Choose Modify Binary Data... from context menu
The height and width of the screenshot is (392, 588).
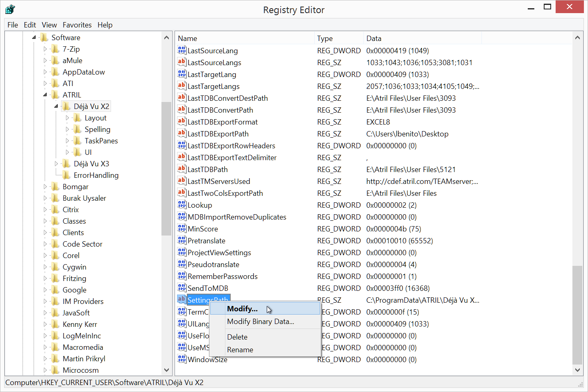pyautogui.click(x=265, y=321)
